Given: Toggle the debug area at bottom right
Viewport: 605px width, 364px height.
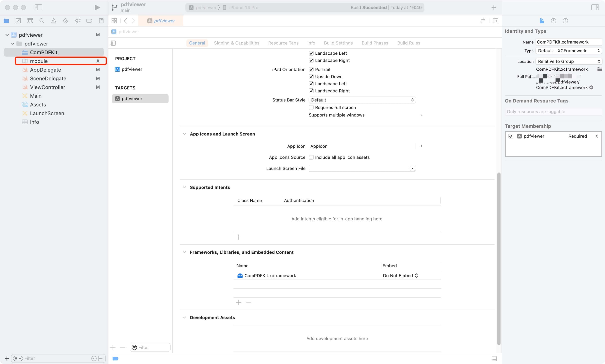Looking at the screenshot, I should (494, 359).
